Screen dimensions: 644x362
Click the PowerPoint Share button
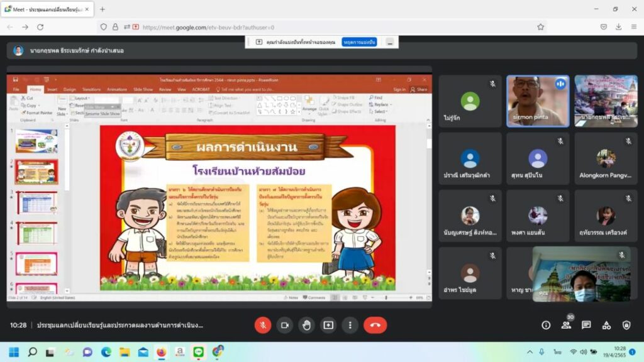[x=419, y=89]
